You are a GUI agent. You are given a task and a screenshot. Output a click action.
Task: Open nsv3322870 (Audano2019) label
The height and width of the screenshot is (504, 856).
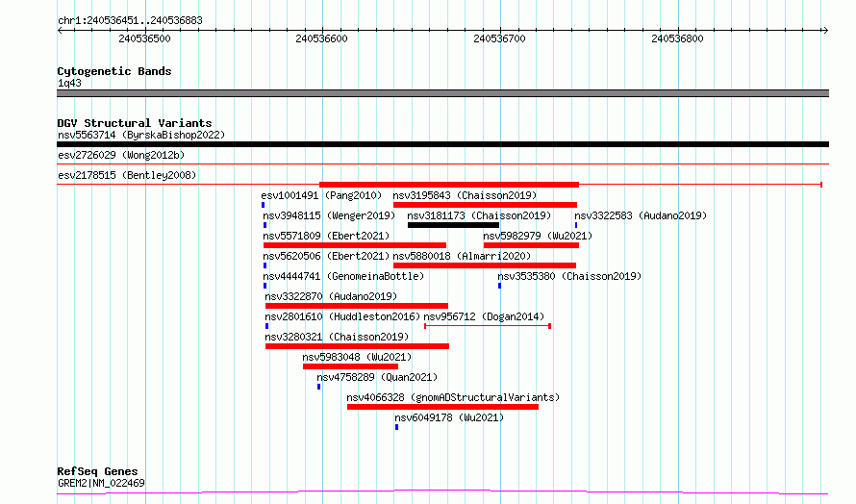(x=332, y=296)
